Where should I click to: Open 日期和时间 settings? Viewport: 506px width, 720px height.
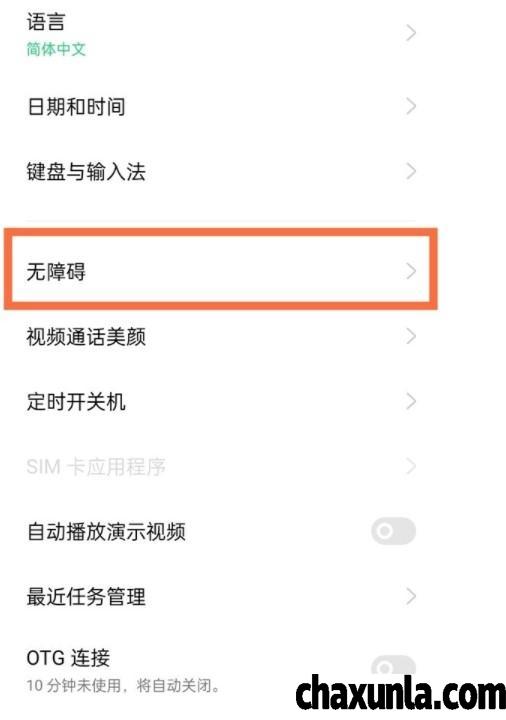(220, 107)
